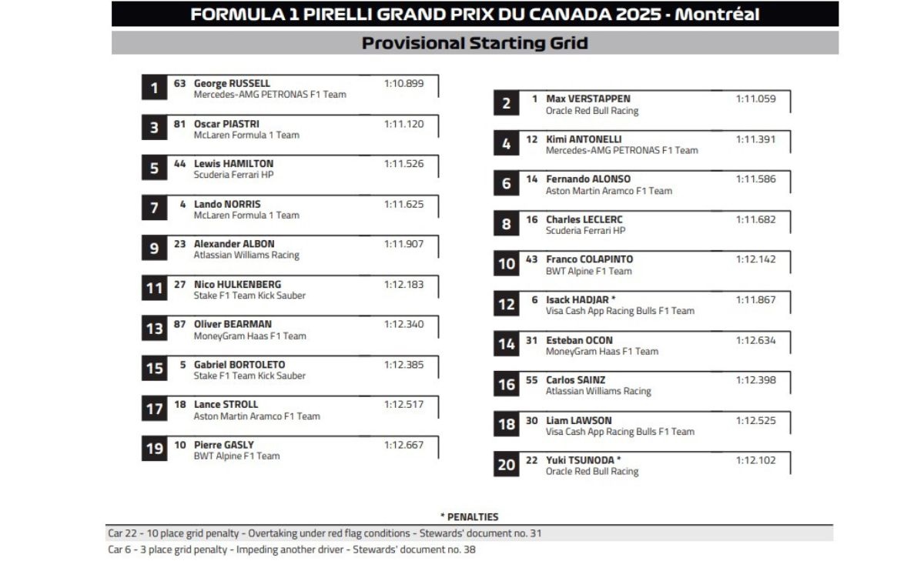
Task: Select Lewis HAMILTON driver name
Action: (233, 163)
